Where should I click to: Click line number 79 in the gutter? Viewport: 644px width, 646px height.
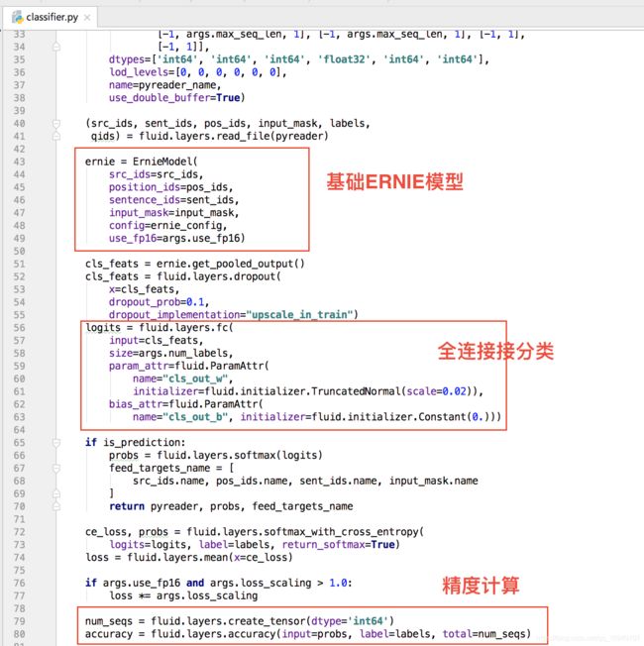coord(19,621)
